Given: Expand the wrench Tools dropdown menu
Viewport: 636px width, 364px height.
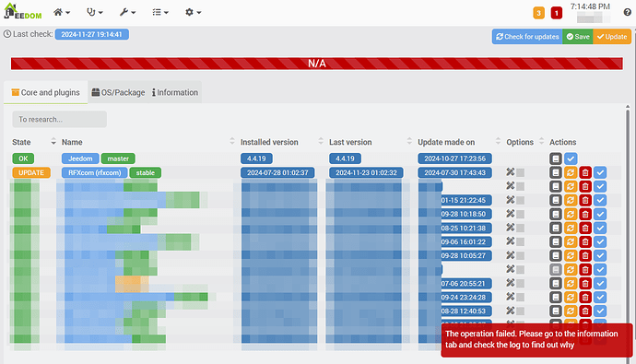Looking at the screenshot, I should [127, 12].
